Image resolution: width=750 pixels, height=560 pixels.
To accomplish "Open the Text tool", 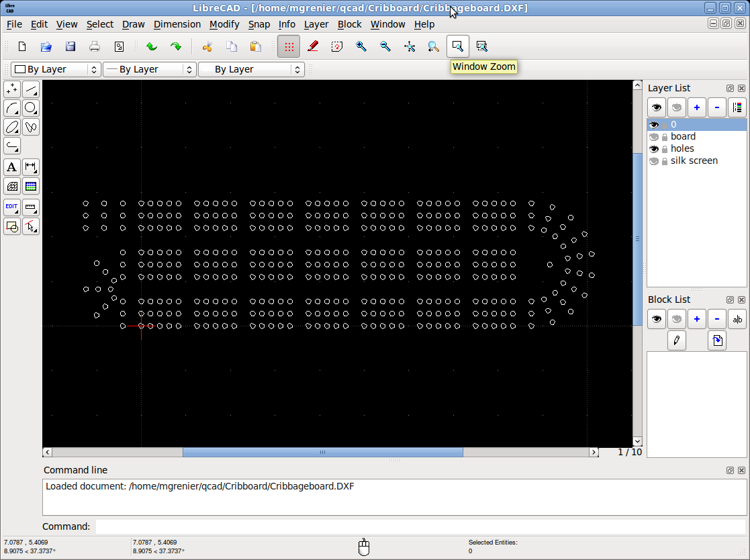I will click(x=11, y=167).
